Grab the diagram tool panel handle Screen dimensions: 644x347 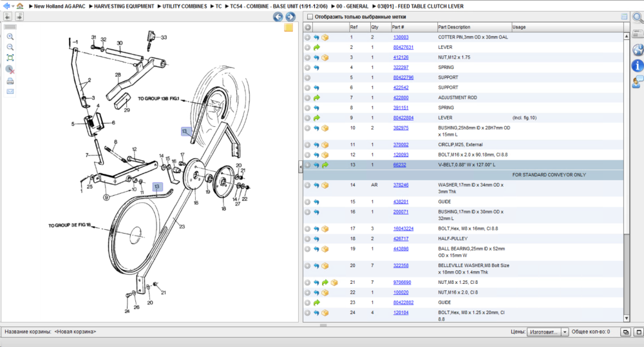click(10, 26)
